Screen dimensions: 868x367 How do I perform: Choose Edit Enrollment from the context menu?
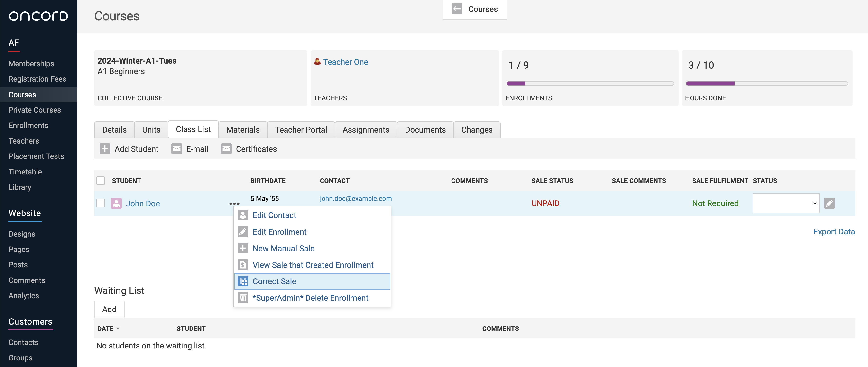click(279, 232)
